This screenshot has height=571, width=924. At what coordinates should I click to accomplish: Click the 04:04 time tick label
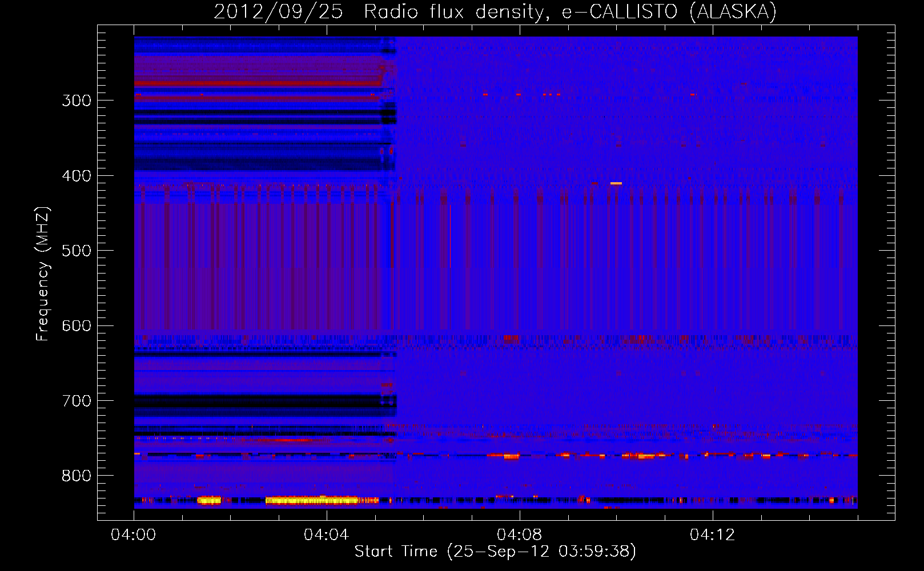pos(327,535)
